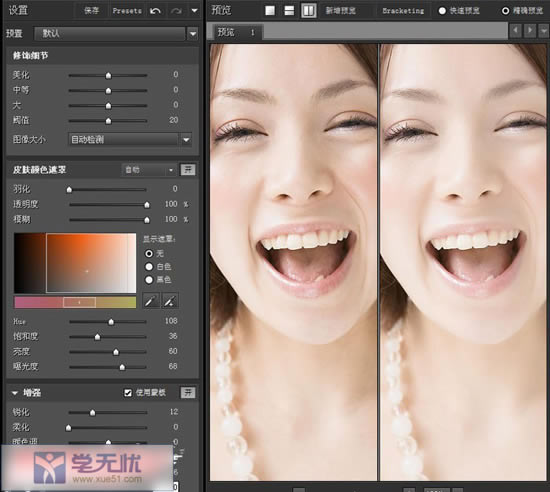Open the 预置 默认 preset dropdown
The width and height of the screenshot is (550, 492).
click(x=116, y=34)
